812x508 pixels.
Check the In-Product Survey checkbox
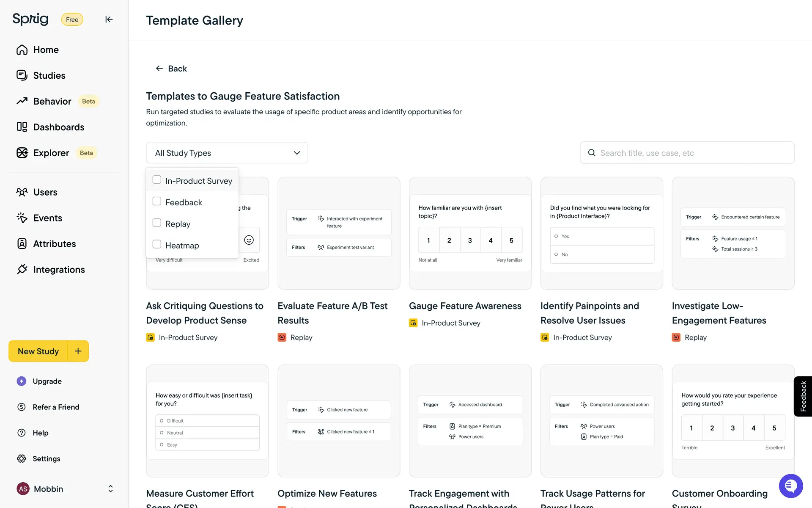(157, 180)
